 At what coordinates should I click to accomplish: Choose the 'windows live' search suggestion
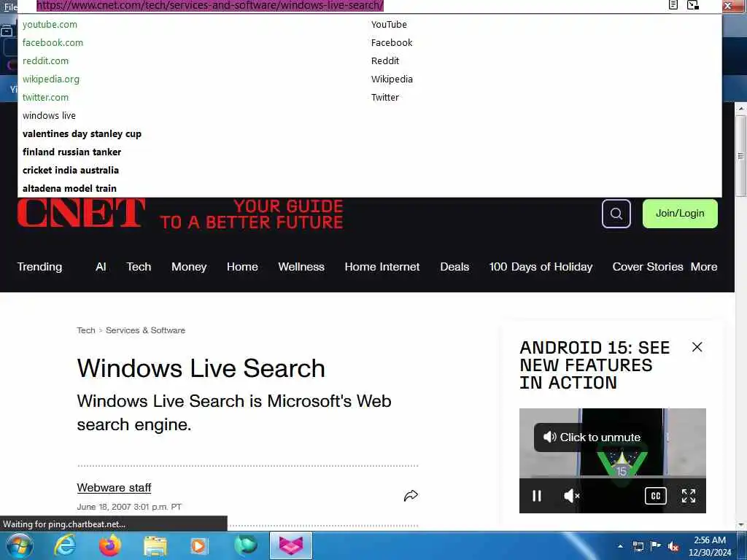[370, 115]
